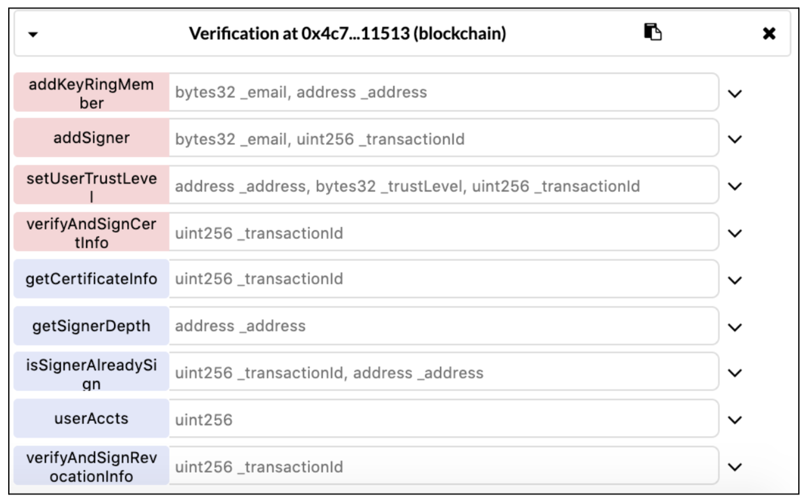
Task: Expand setUserTrustLevel parameters chevron
Action: coord(735,186)
